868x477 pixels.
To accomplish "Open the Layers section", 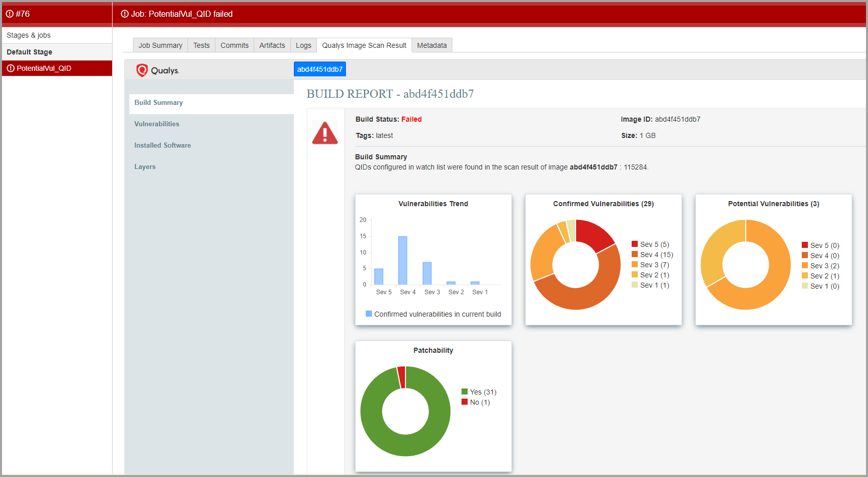I will (x=145, y=167).
